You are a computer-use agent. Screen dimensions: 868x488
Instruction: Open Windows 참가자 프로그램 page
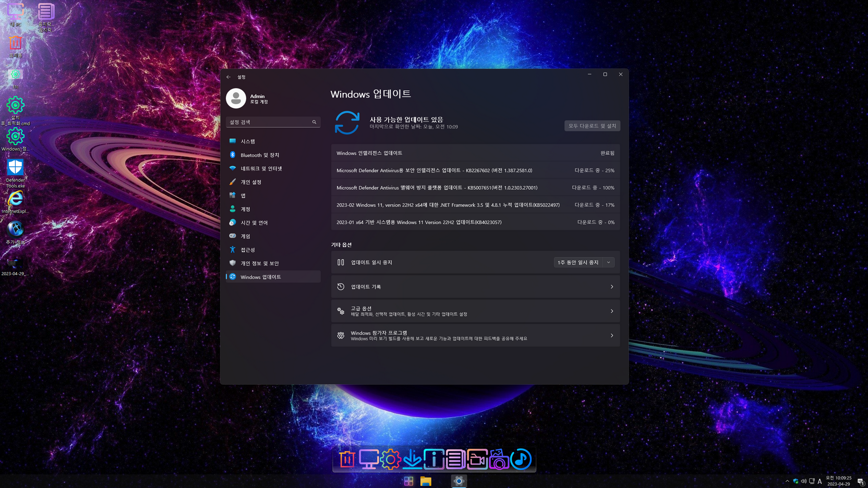pos(475,335)
